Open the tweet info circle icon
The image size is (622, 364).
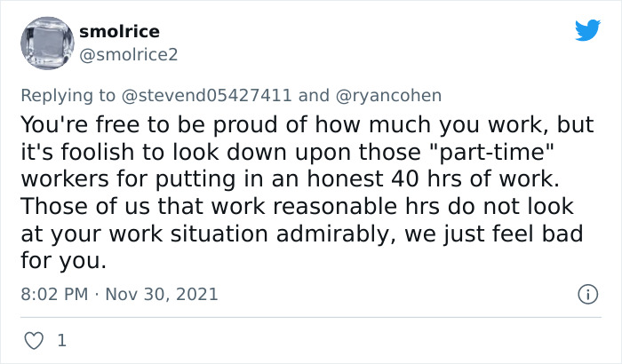click(x=586, y=293)
